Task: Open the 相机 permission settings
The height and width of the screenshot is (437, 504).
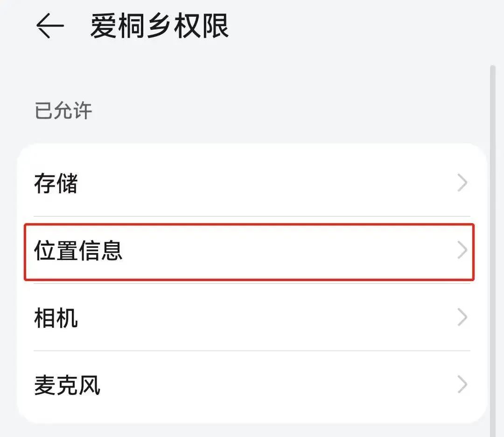Action: coord(56,318)
